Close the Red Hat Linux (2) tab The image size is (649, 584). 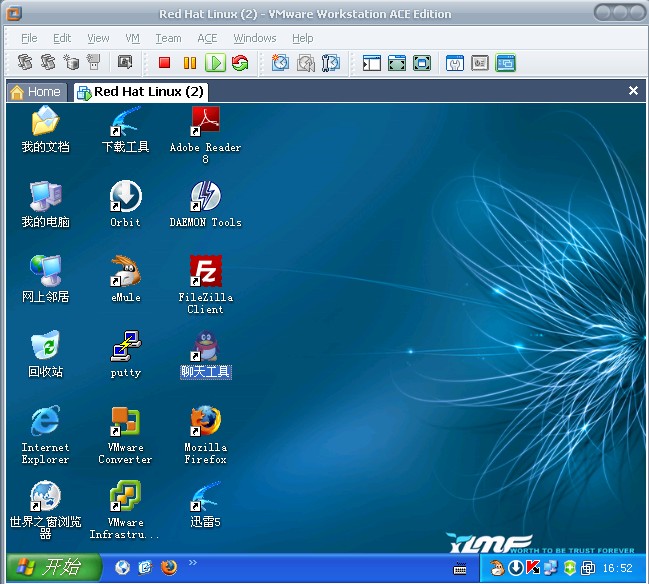click(633, 90)
